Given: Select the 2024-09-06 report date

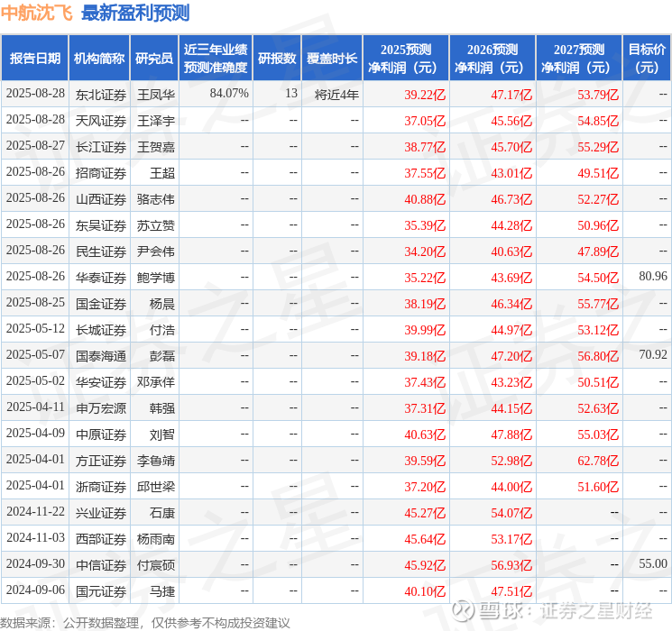Looking at the screenshot, I should [x=35, y=590].
